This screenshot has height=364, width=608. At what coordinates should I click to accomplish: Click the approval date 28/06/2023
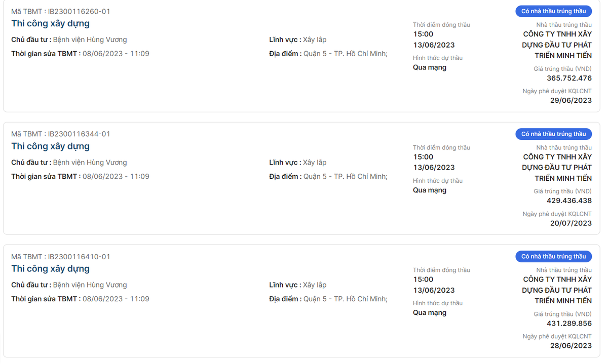[x=571, y=345]
